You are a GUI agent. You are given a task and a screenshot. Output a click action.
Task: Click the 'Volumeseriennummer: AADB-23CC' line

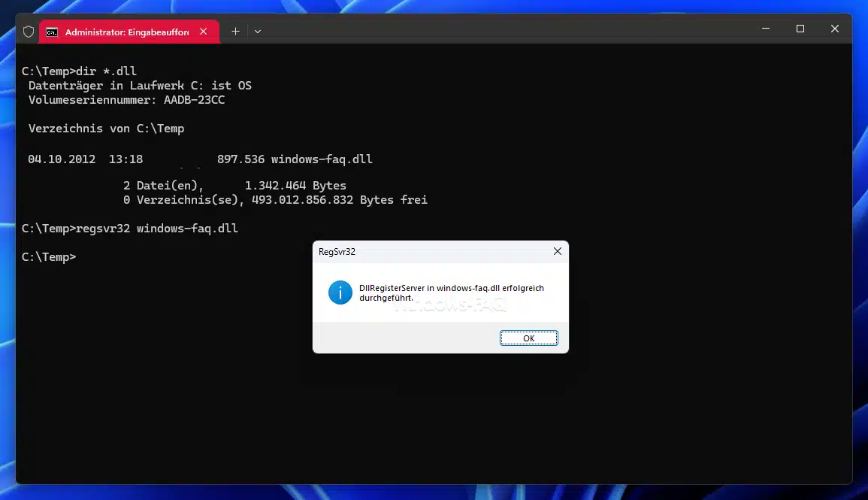[x=127, y=100]
